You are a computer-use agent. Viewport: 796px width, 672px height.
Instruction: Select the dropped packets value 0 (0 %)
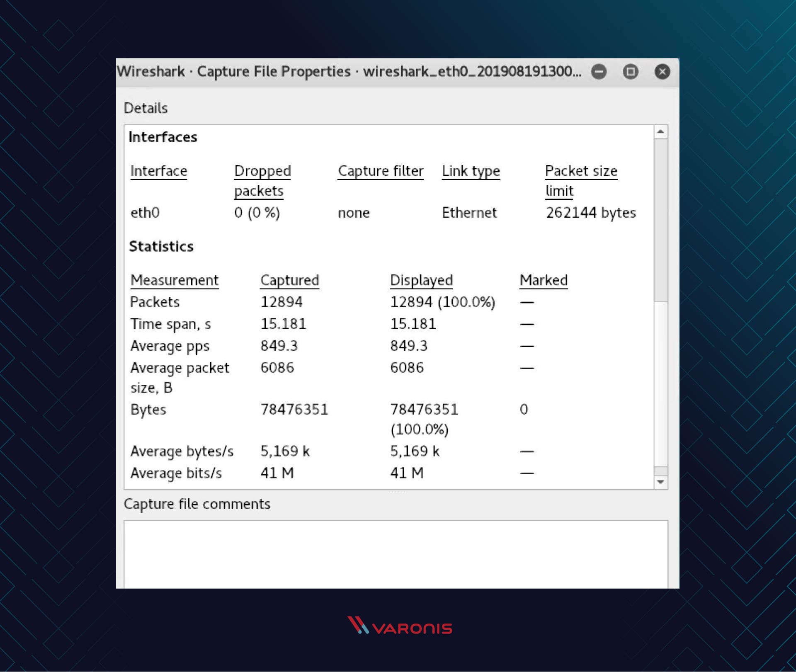[257, 213]
